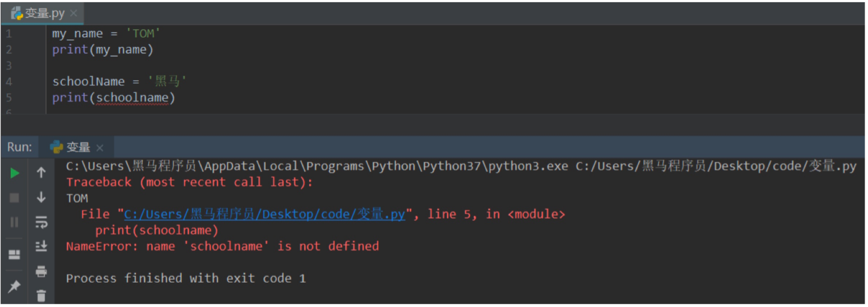
Task: Toggle the soft-wrap icon in console
Action: tap(41, 222)
